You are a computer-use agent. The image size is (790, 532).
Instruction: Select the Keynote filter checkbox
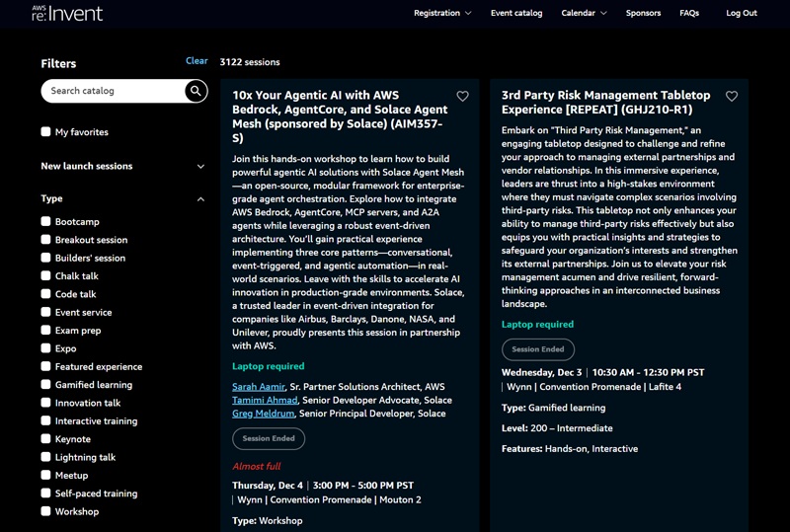[46, 439]
